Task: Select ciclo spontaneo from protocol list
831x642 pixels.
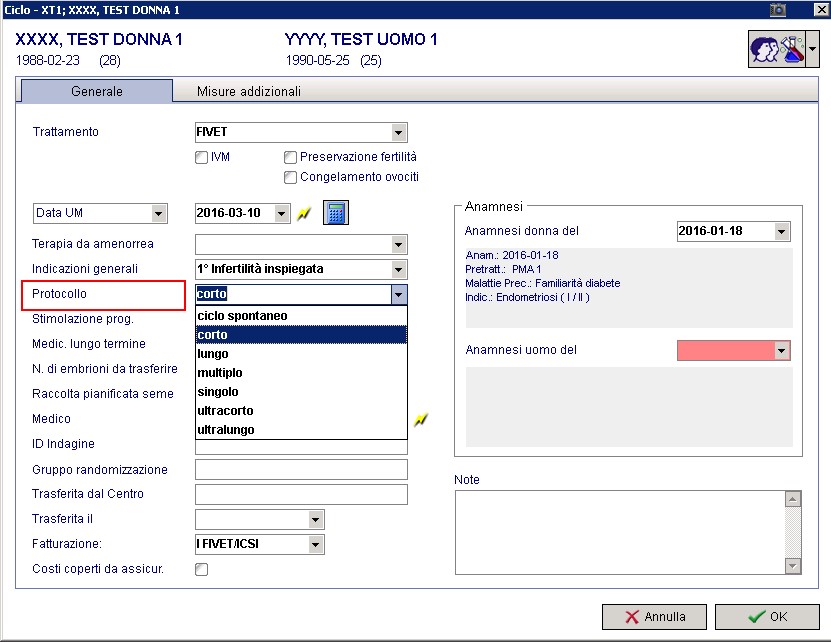Action: tap(301, 315)
